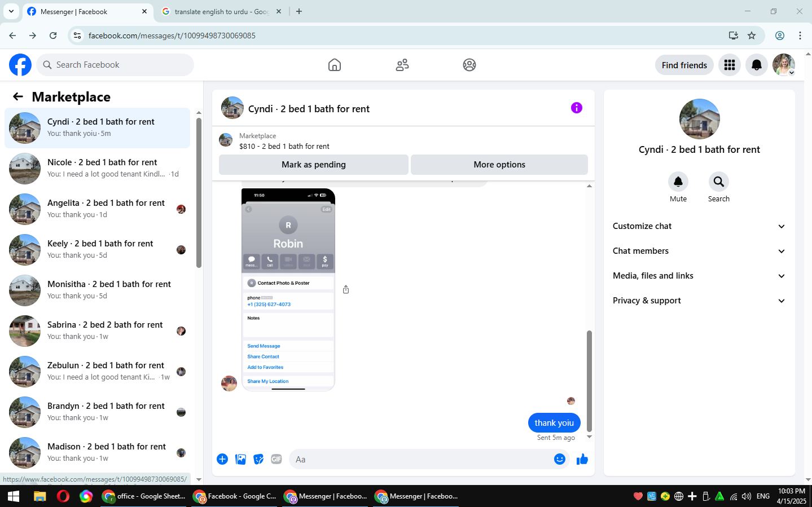Open the volume control in system tray

747,496
